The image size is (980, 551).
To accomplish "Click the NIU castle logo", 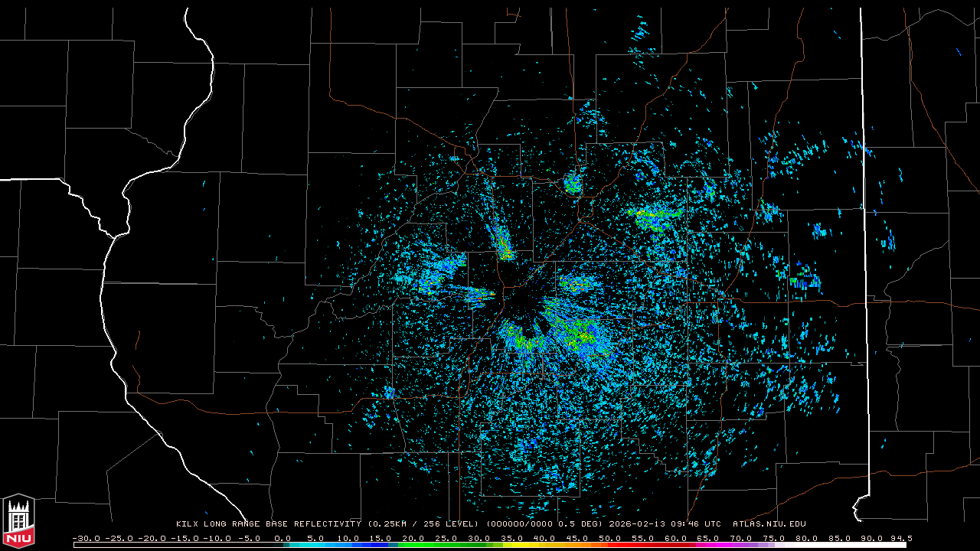I will (18, 521).
